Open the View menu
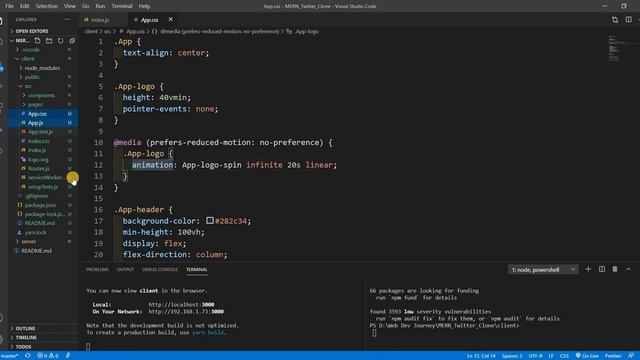Viewport: 640px width, 360px height. pos(70,6)
